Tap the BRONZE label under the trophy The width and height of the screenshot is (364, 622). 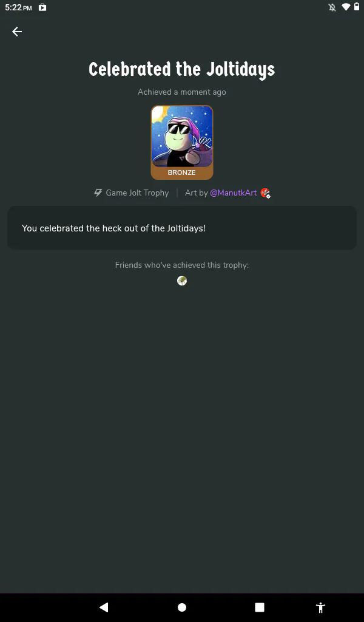coord(182,173)
